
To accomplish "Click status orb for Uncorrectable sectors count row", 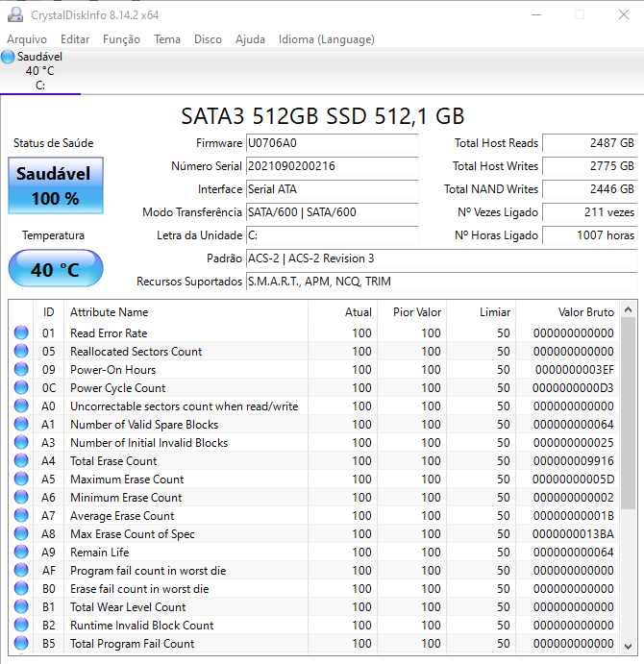I will (x=21, y=406).
